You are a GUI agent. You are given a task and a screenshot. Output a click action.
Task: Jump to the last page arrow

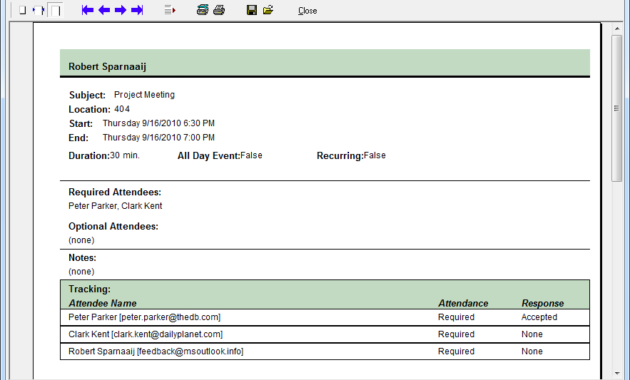137,10
